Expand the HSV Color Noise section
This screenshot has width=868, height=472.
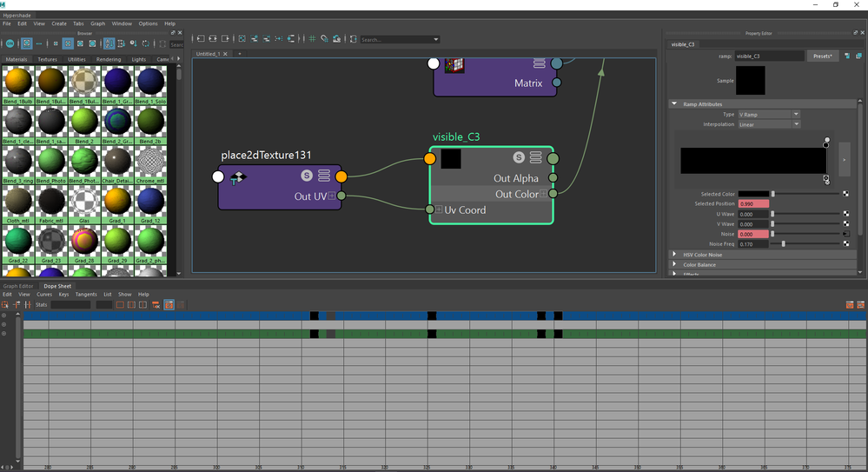pos(674,255)
